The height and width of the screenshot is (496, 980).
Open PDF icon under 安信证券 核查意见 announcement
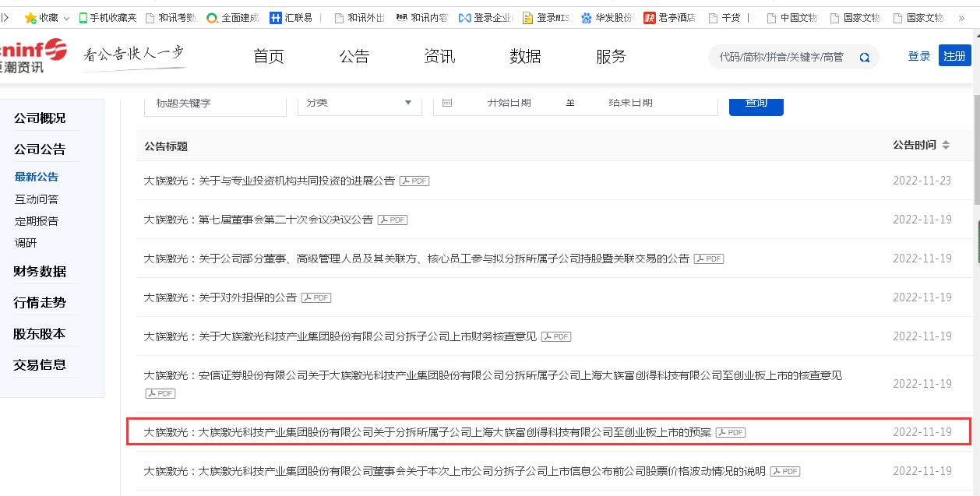(x=160, y=393)
